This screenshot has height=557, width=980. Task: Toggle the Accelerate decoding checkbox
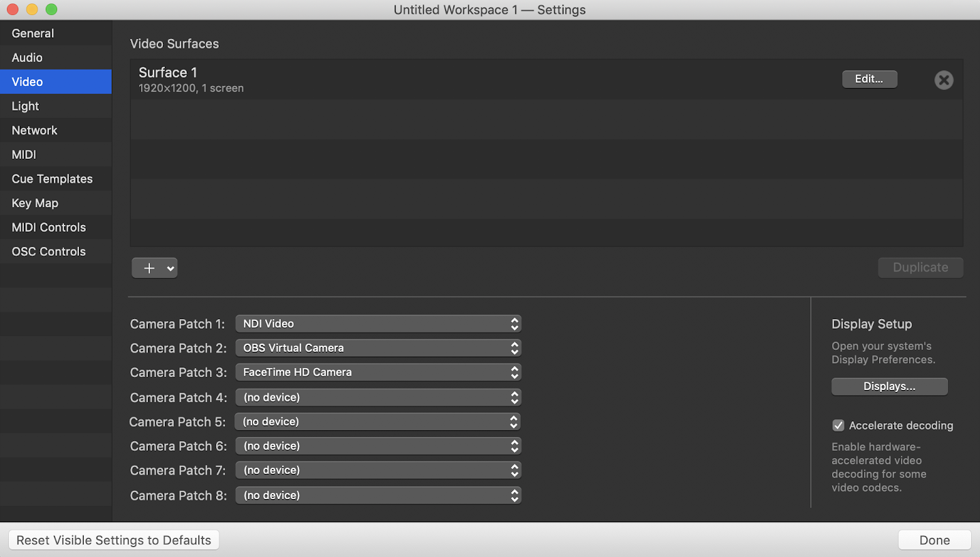click(x=838, y=425)
